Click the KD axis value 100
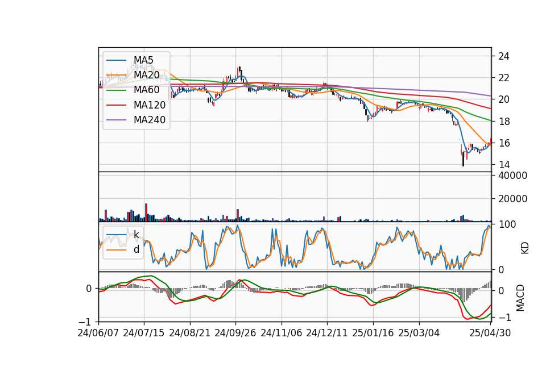 507,225
